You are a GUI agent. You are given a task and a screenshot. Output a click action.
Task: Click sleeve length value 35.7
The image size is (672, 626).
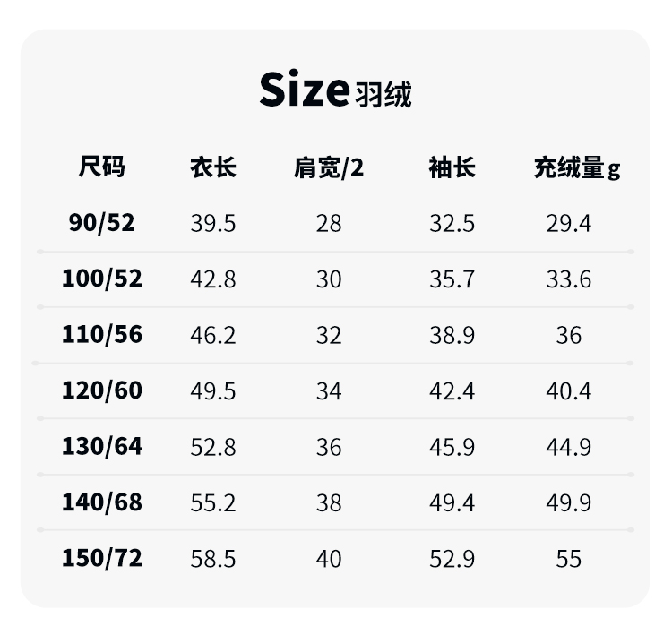(x=452, y=279)
